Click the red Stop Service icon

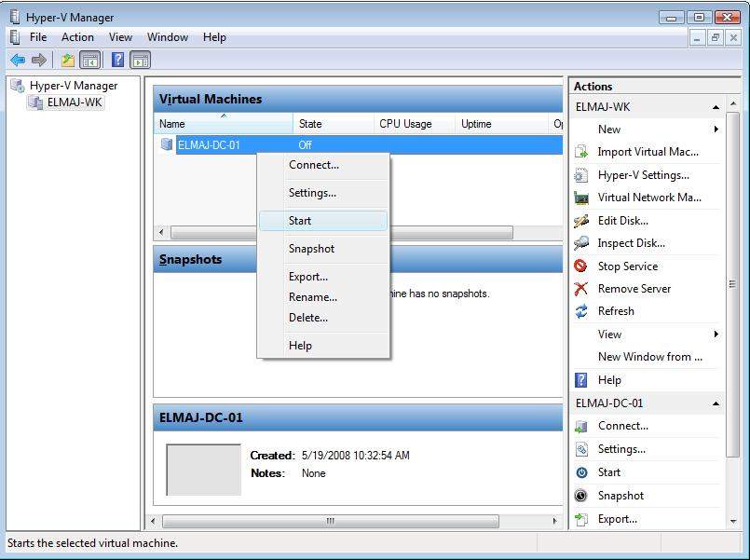(x=580, y=266)
